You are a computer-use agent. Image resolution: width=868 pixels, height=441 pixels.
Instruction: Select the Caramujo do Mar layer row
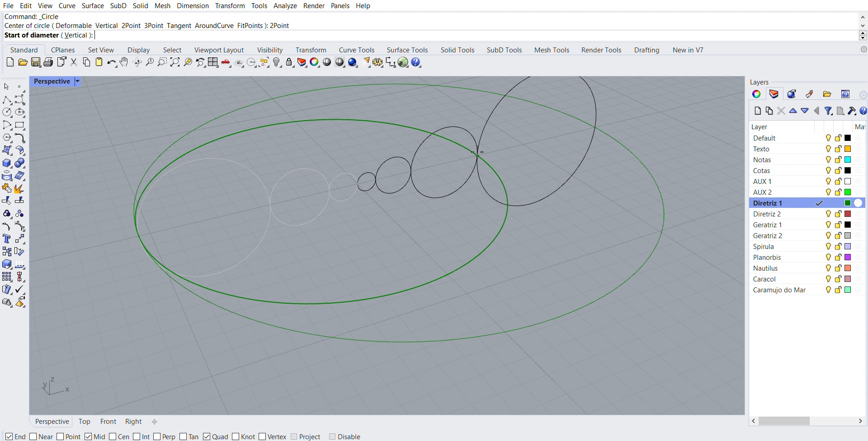tap(807, 290)
